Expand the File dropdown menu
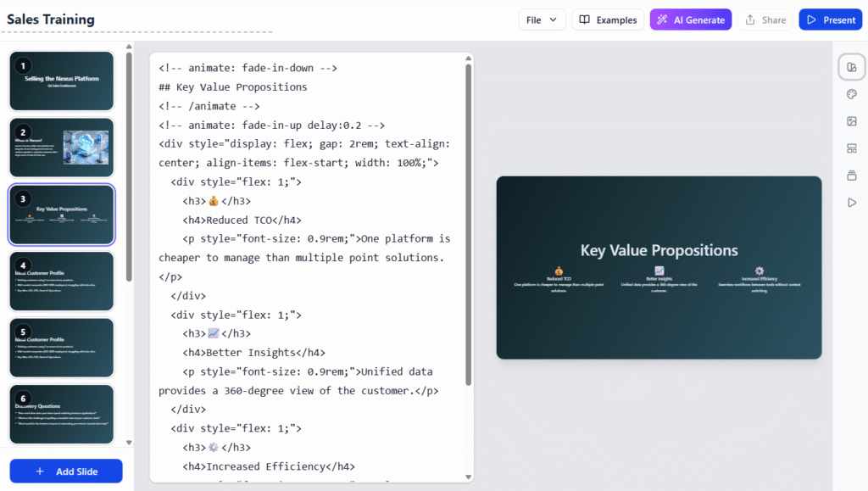868x491 pixels. (x=542, y=20)
